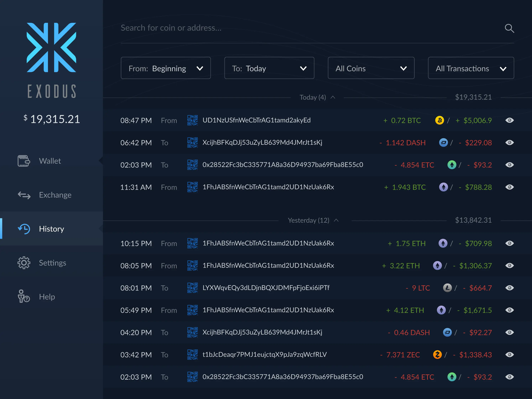Toggle eye icon for 0.46 DASH transaction
The width and height of the screenshot is (532, 399).
tap(509, 332)
